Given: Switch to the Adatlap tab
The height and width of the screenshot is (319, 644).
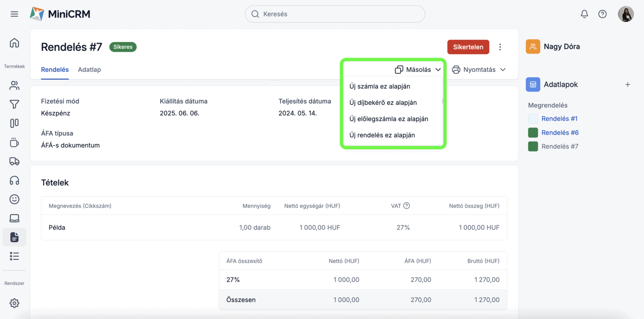Looking at the screenshot, I should [x=89, y=70].
